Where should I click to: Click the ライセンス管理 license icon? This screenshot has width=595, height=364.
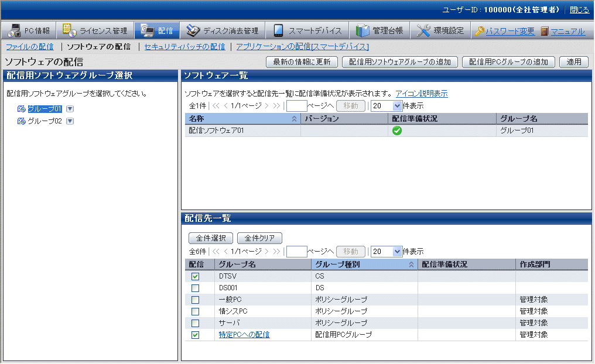click(69, 30)
